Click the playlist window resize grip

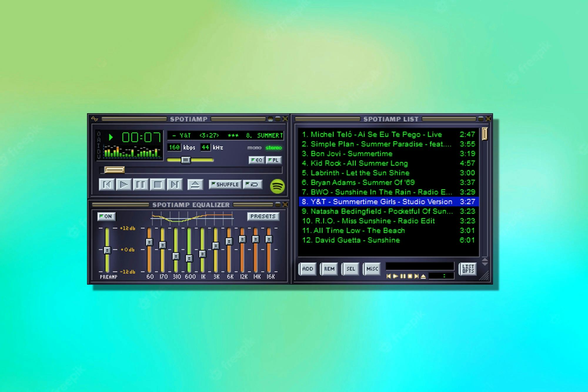point(485,276)
